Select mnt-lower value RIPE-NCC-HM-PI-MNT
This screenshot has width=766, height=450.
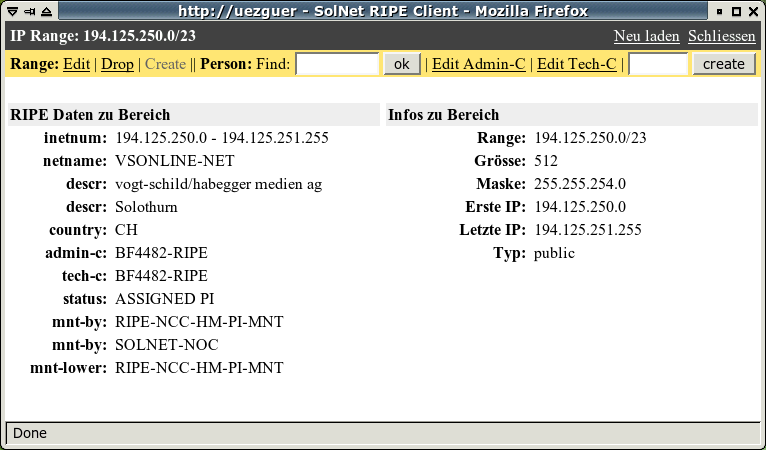(199, 368)
